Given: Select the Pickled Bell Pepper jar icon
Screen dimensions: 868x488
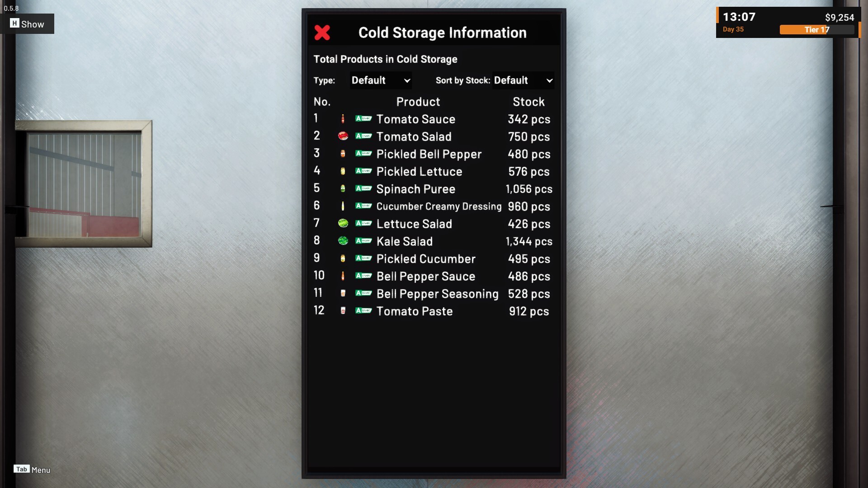Looking at the screenshot, I should pyautogui.click(x=343, y=154).
